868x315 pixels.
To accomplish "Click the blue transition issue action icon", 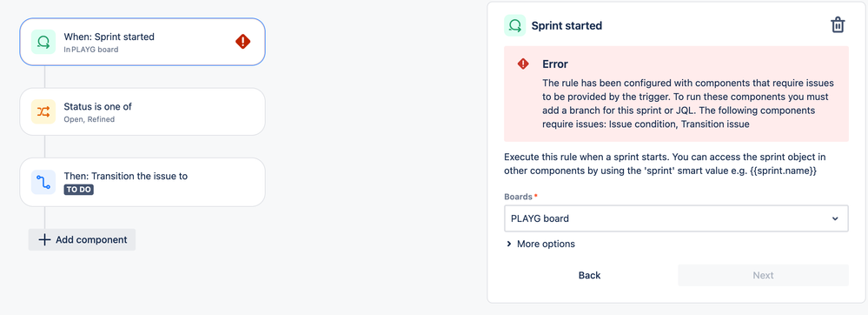I will pyautogui.click(x=43, y=182).
